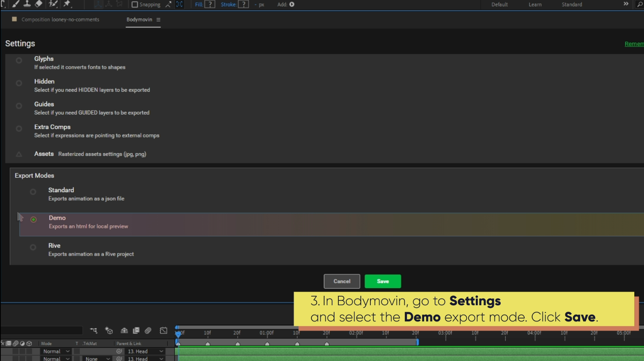This screenshot has width=644, height=361.
Task: Toggle the Guides setting
Action: coord(19,106)
